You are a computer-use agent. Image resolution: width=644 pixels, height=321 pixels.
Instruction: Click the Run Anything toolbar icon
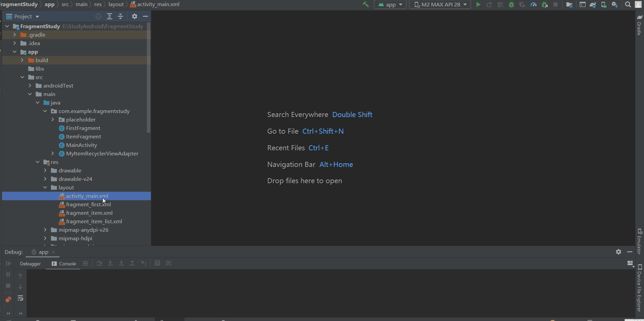point(582,4)
